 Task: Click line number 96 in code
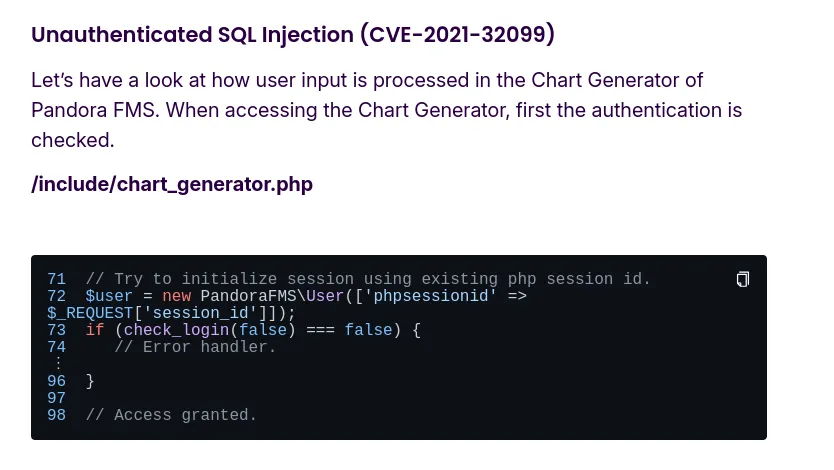click(56, 381)
